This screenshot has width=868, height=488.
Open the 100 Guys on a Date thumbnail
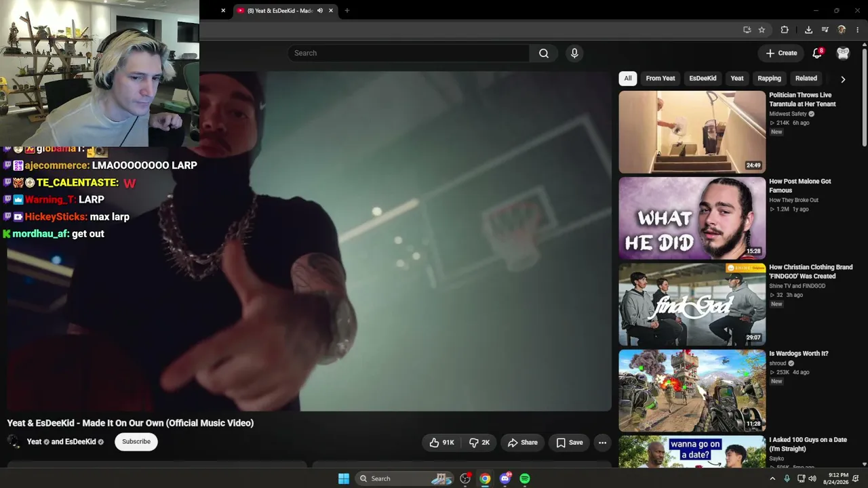[692, 451]
